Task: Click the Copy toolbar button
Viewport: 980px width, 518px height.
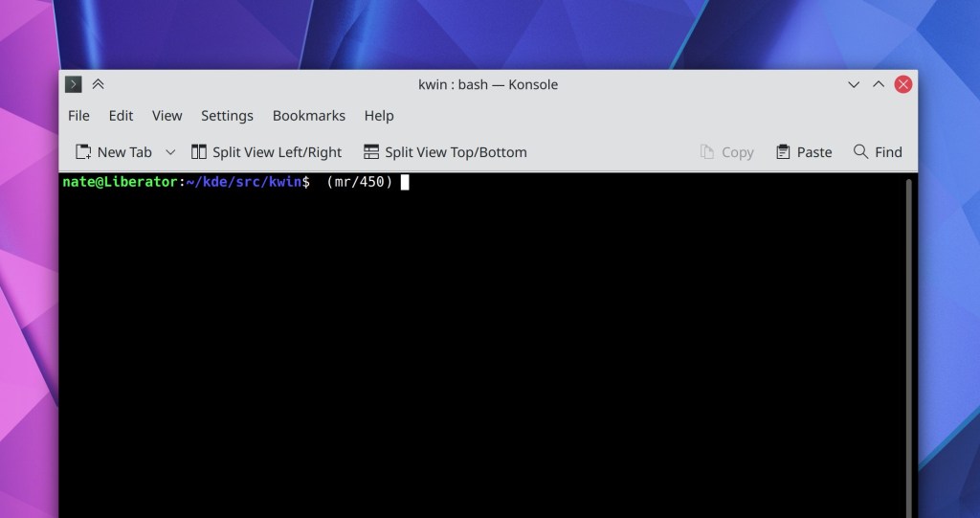Action: click(727, 152)
